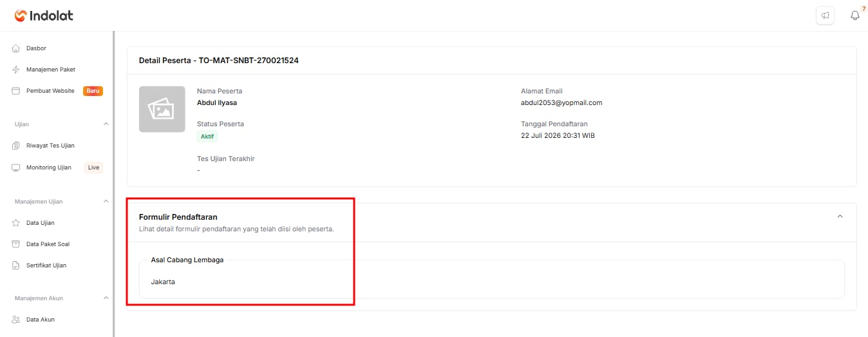Open Data Paket Soal
The image size is (868, 337).
(48, 244)
